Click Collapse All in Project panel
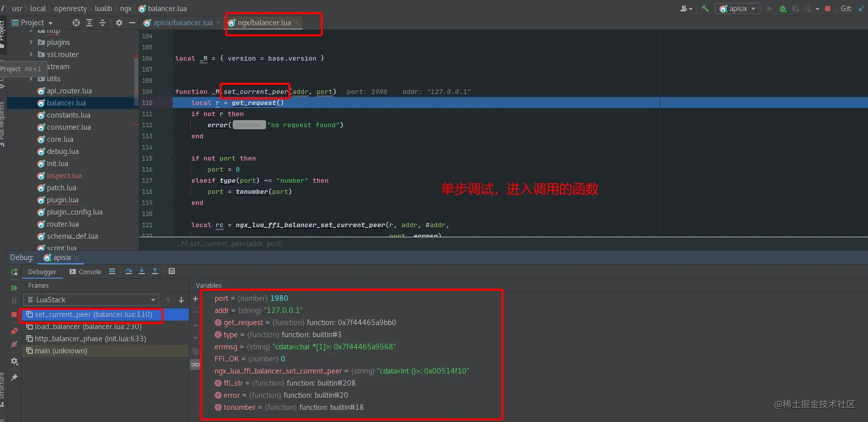This screenshot has height=422, width=868. 103,23
